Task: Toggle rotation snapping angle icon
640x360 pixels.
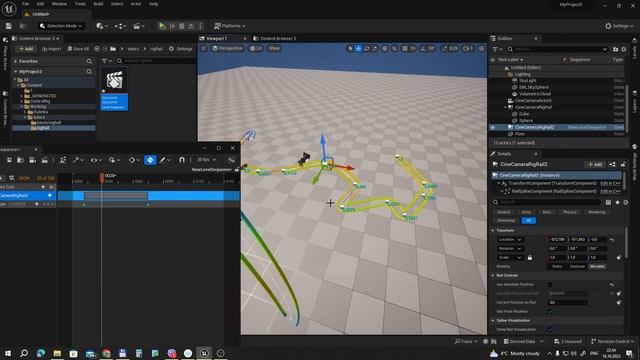Action: click(x=423, y=48)
